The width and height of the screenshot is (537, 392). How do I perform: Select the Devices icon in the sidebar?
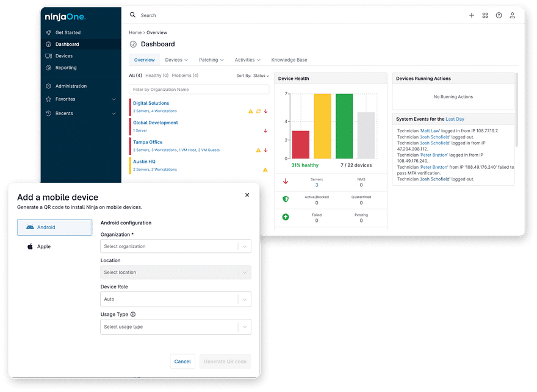coord(49,55)
